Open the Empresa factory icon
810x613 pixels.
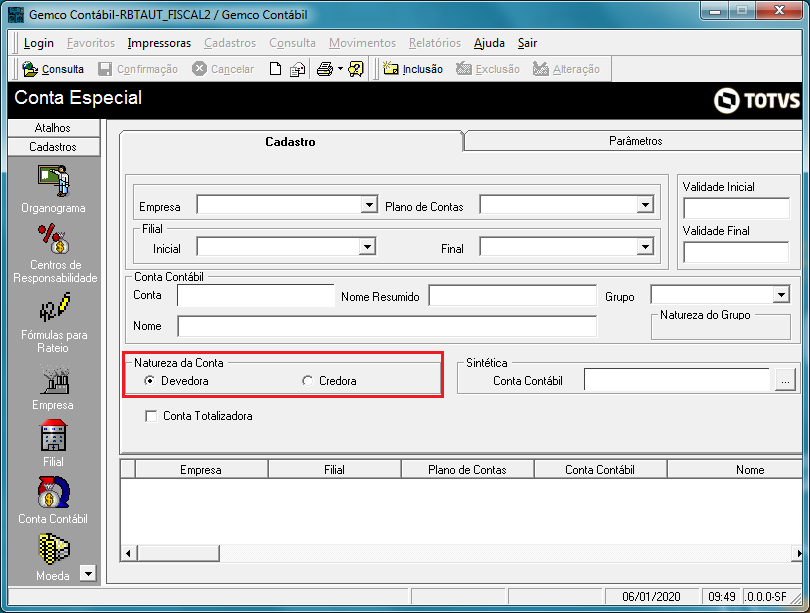click(x=54, y=380)
